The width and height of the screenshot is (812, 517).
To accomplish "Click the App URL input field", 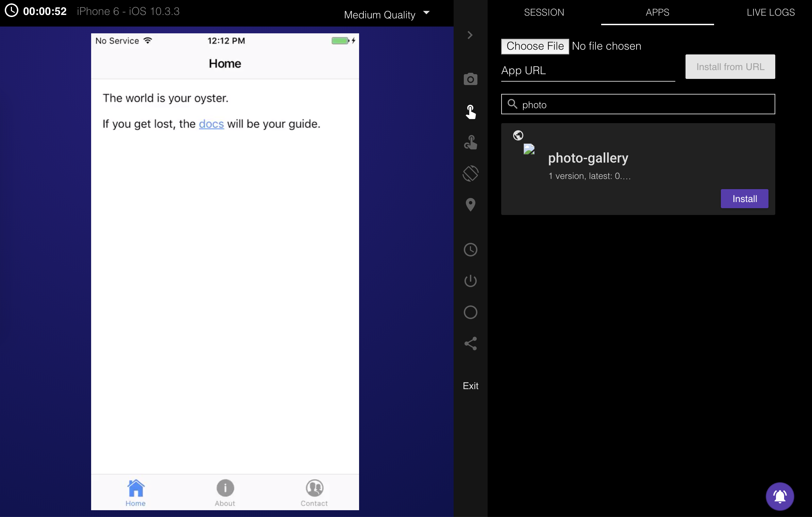I will (x=588, y=71).
